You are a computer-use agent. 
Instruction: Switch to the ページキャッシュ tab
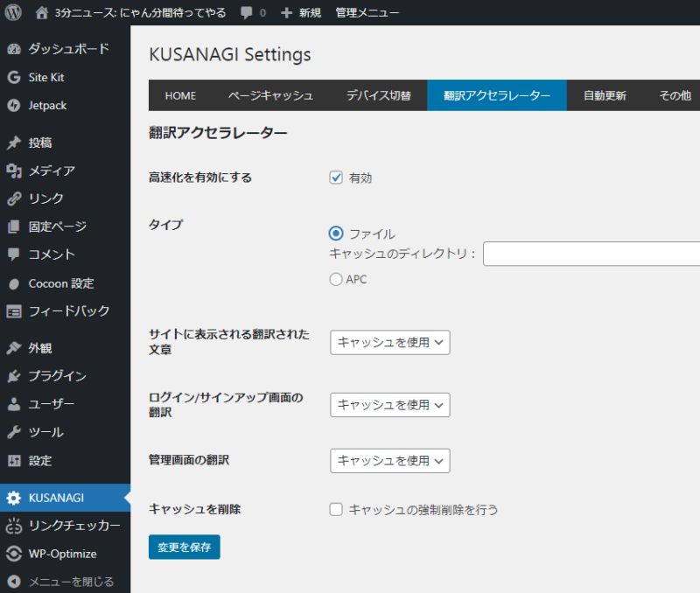point(270,95)
